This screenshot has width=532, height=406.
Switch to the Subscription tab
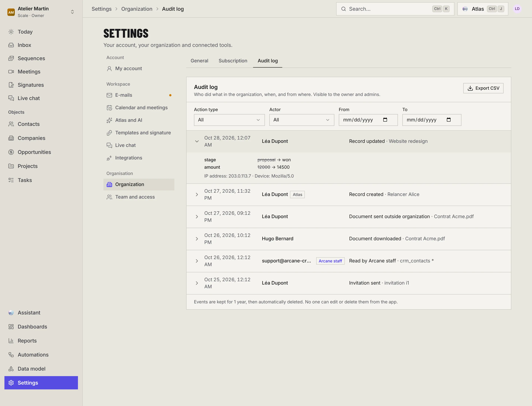pyautogui.click(x=233, y=61)
